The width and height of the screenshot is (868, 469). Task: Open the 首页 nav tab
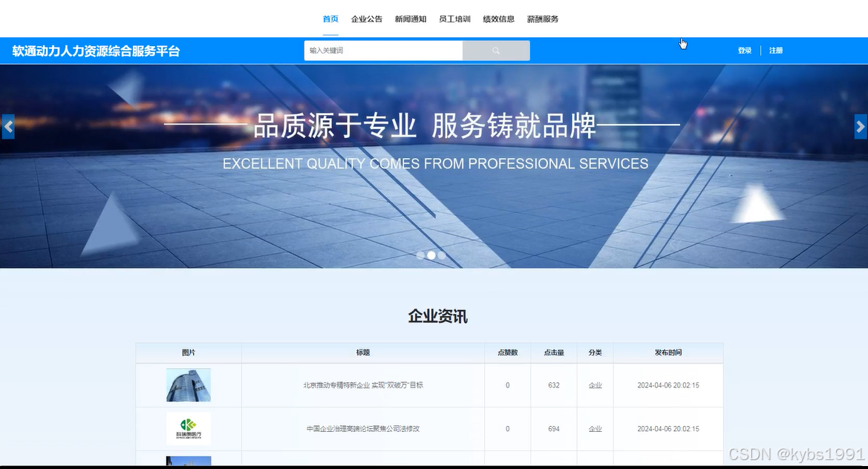coord(330,19)
